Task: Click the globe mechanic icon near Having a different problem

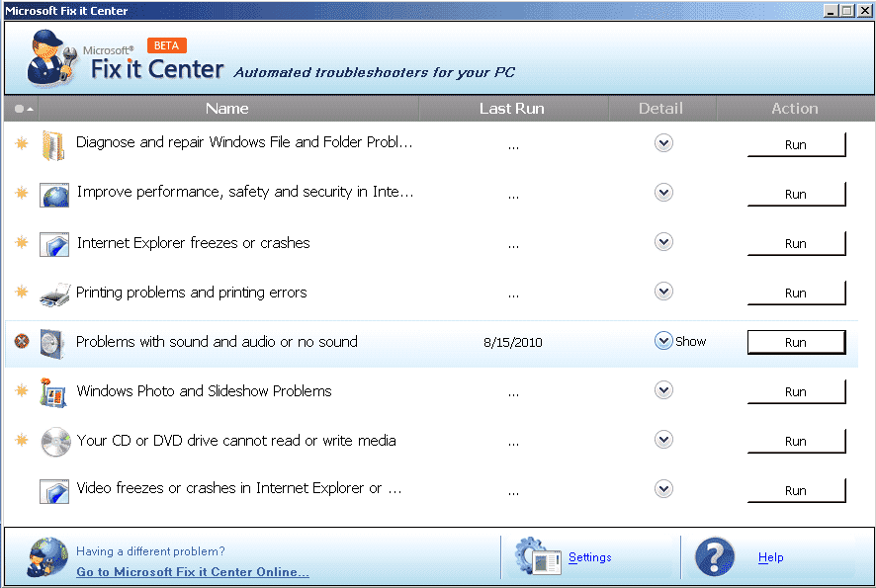Action: tap(47, 556)
